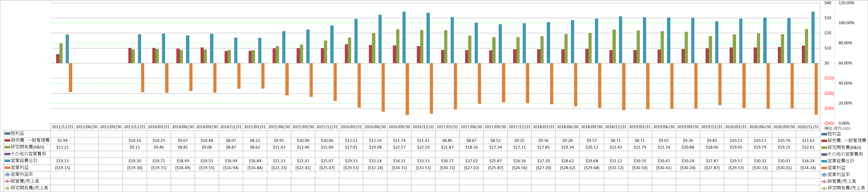Viewport: 868px width, 192px height.
Task: Click the $13.21 R&D cell
Action: click(63, 147)
